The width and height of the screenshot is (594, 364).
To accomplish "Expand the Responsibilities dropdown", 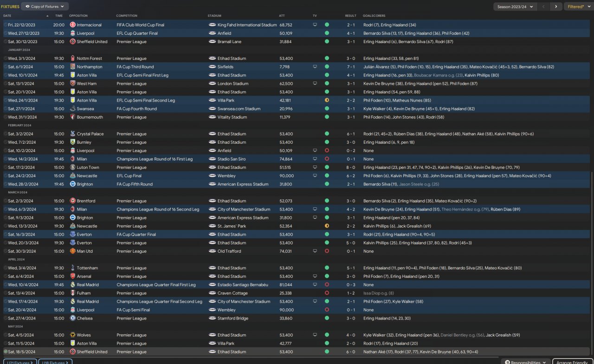I will pos(526,362).
